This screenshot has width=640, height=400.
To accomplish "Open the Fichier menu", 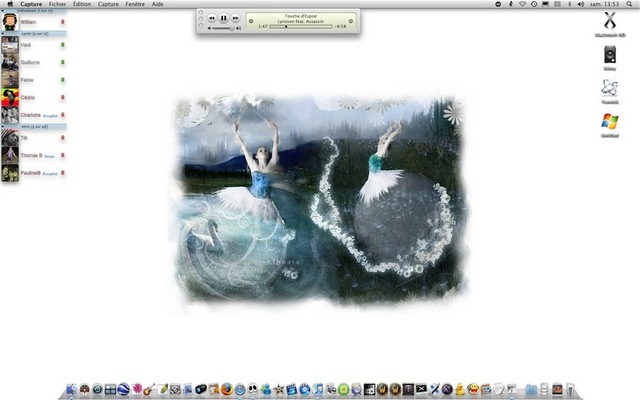I will (x=57, y=4).
